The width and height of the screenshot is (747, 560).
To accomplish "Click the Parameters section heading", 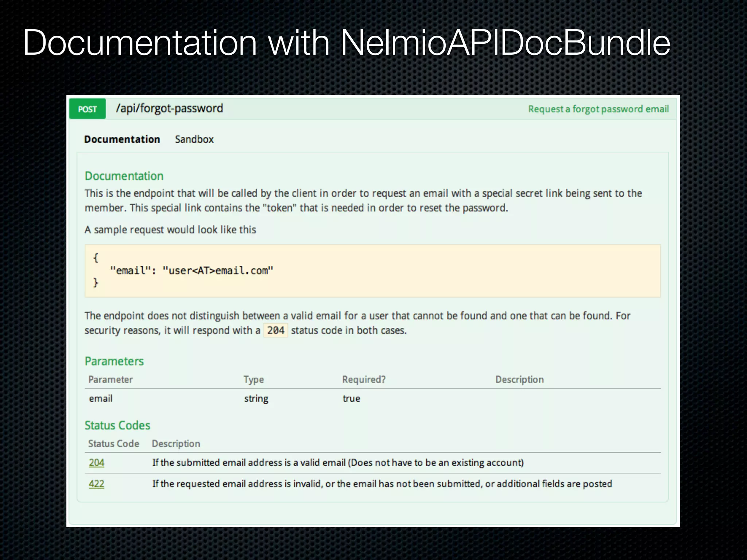I will (x=114, y=361).
